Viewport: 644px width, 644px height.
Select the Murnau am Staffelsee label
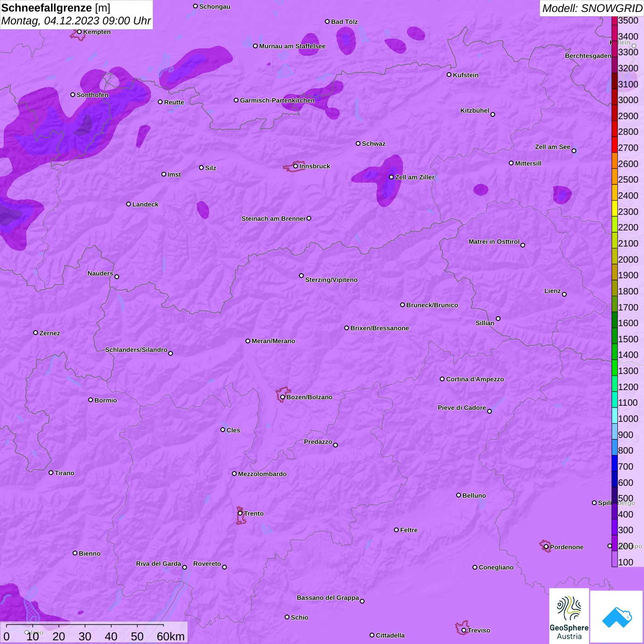[x=292, y=46]
